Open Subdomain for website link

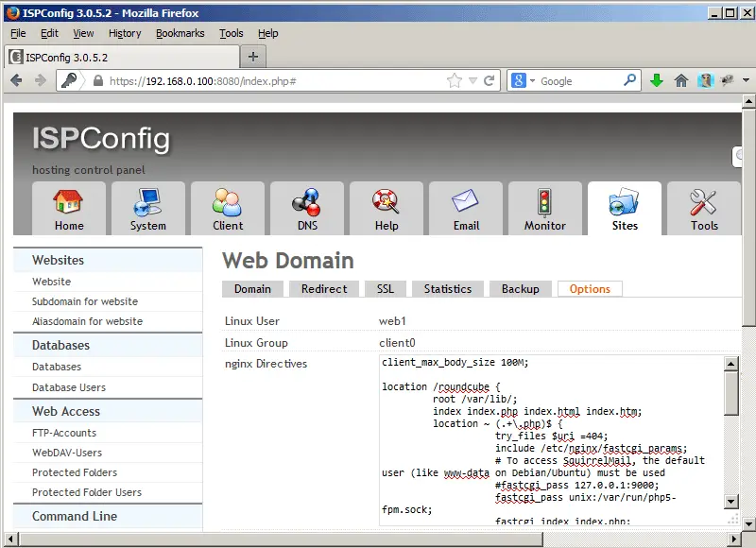coord(85,301)
